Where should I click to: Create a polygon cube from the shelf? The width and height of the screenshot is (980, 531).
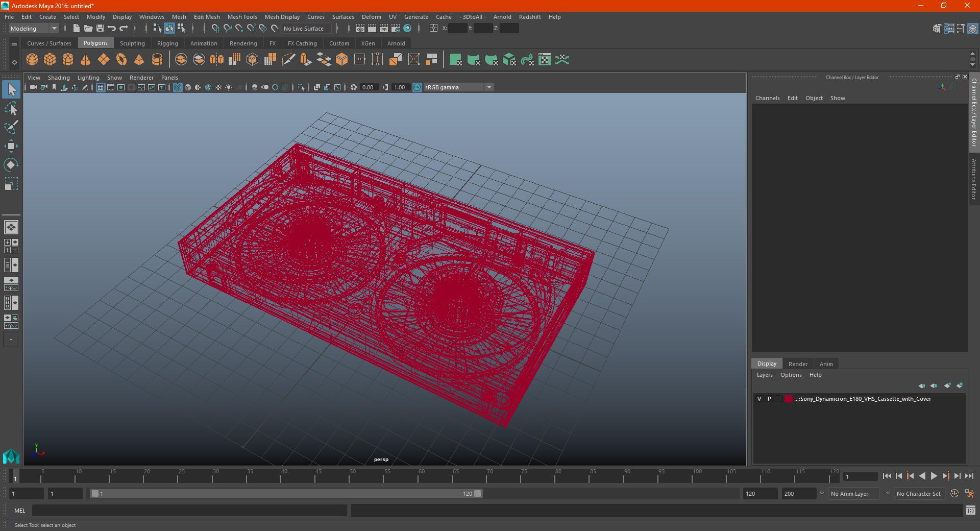click(50, 60)
